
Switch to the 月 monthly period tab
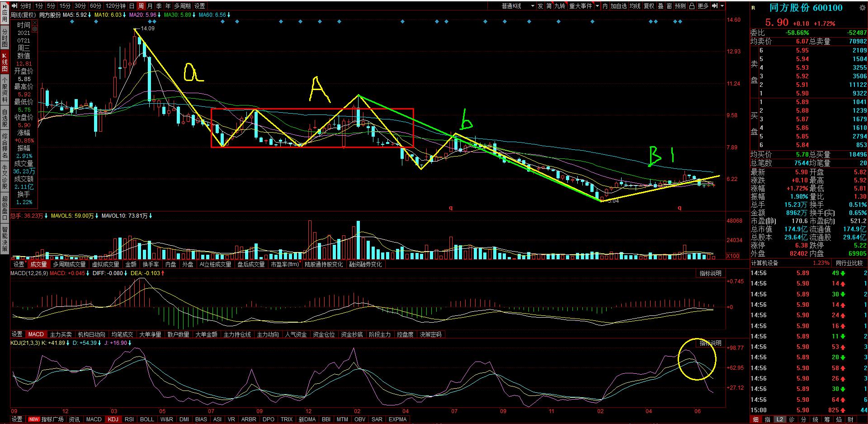tap(150, 6)
